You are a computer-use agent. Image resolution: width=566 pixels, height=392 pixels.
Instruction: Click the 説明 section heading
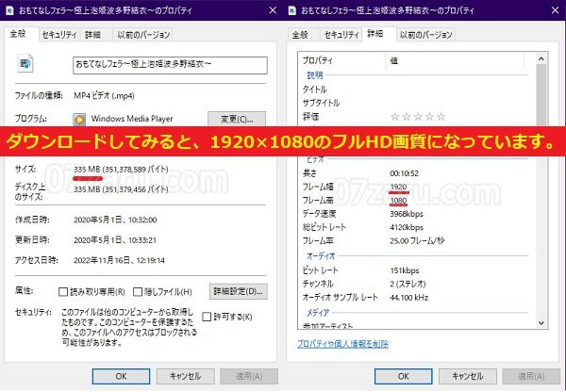[x=315, y=75]
